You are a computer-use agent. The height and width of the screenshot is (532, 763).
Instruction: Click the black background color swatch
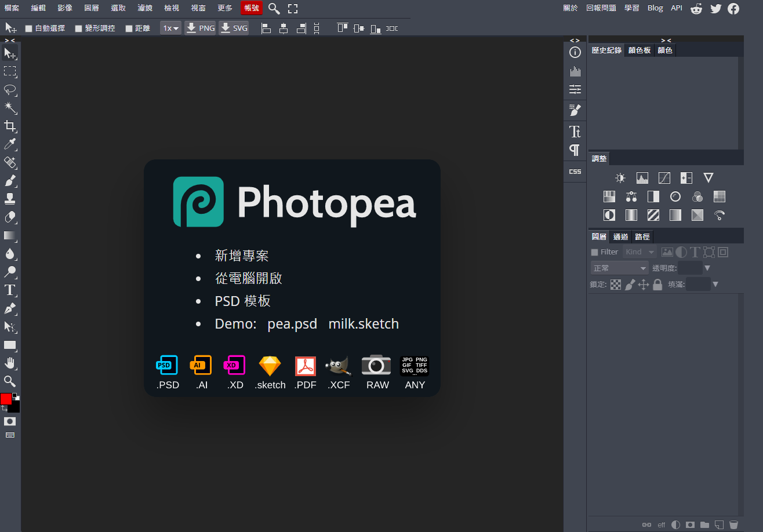(x=14, y=407)
